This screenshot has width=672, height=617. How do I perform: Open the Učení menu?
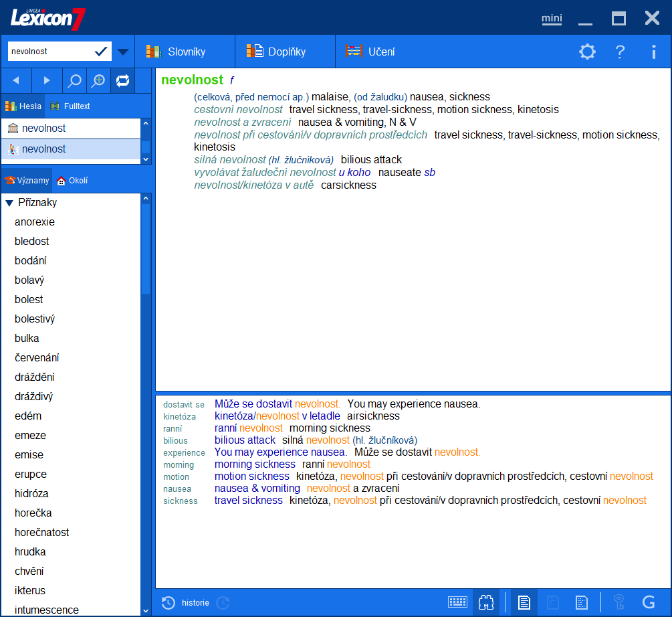click(x=370, y=52)
